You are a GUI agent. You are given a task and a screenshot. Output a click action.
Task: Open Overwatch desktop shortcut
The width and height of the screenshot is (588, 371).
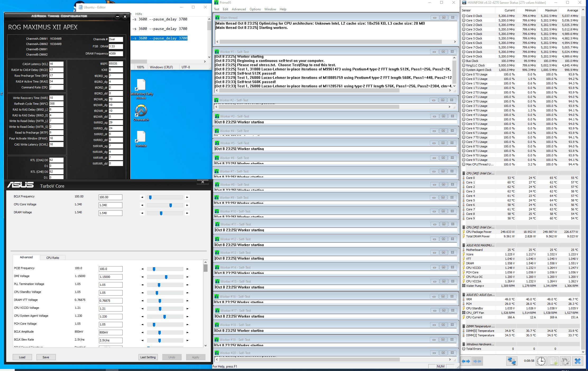point(141,113)
